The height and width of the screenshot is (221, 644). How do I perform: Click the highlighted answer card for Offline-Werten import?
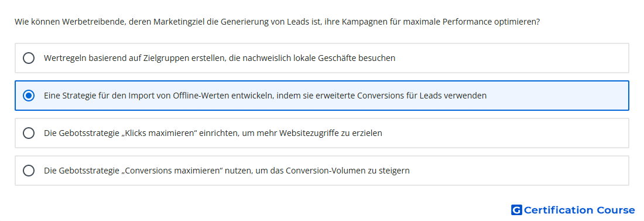(322, 96)
